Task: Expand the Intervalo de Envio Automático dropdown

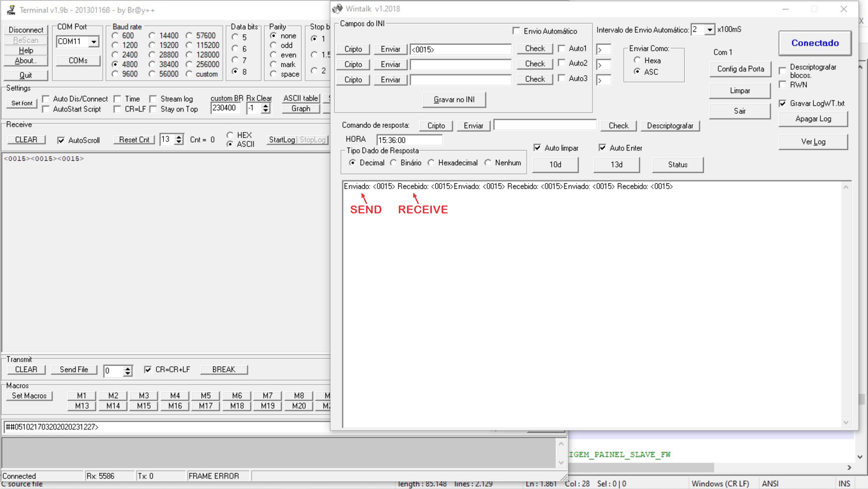Action: [x=710, y=30]
